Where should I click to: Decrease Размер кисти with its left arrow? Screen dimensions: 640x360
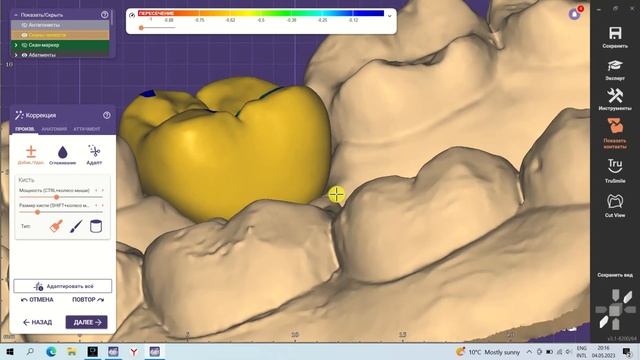coord(96,205)
